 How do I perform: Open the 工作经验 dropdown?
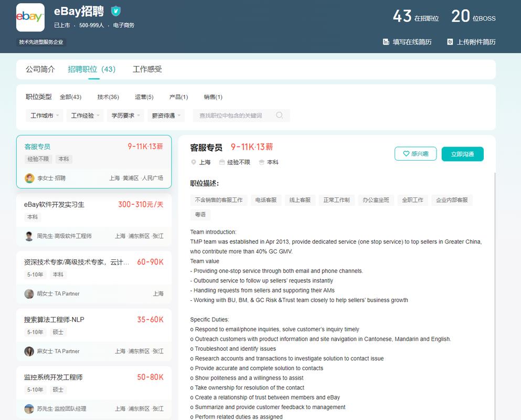click(x=84, y=115)
